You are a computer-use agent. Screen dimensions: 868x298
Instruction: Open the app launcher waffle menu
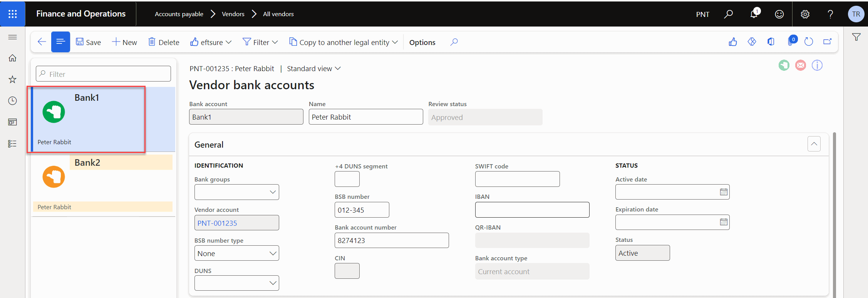[13, 14]
